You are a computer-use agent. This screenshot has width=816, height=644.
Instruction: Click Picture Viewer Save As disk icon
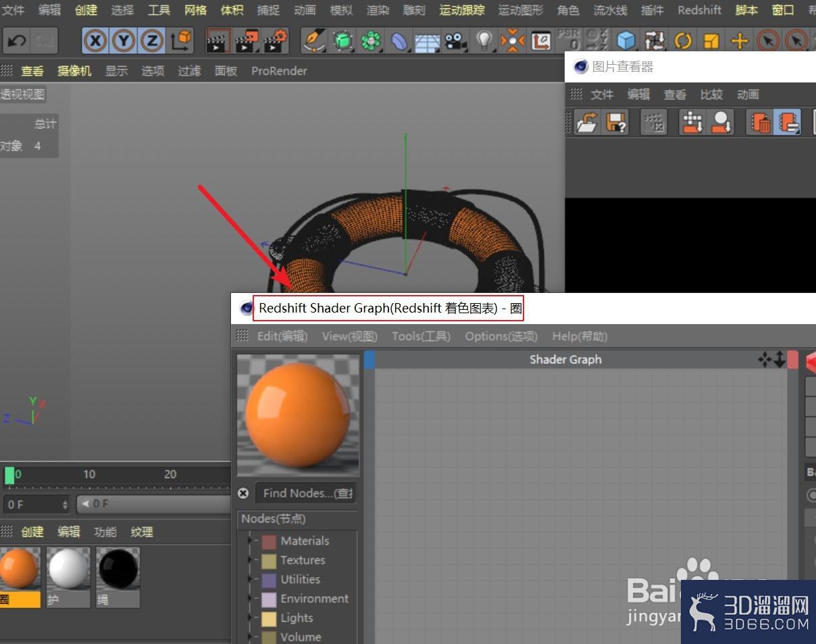pyautogui.click(x=615, y=122)
